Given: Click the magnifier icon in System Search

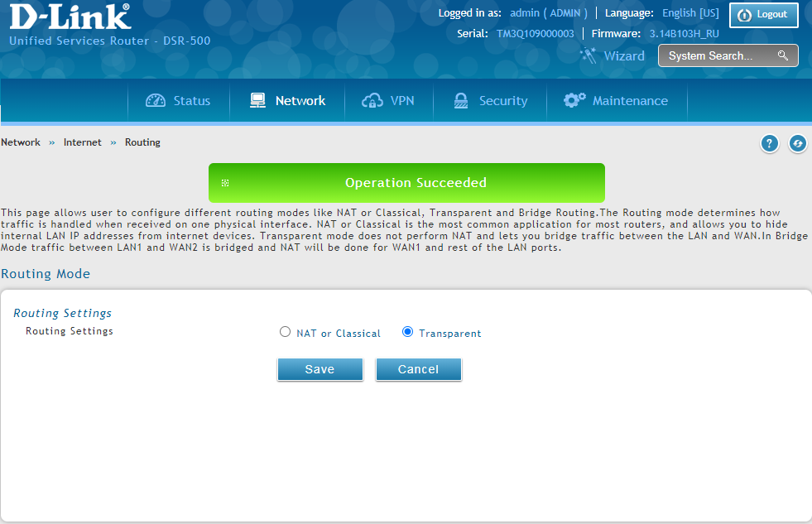Looking at the screenshot, I should [x=782, y=55].
